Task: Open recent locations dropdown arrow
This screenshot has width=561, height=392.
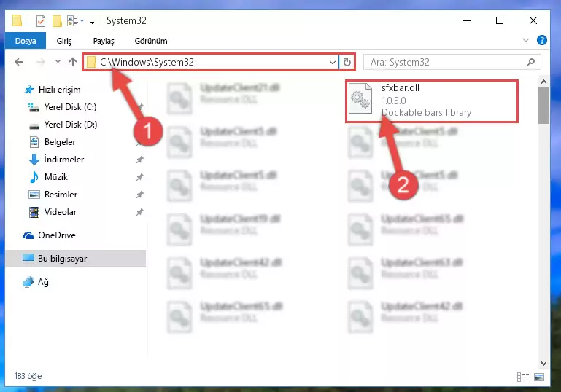Action: pos(58,62)
